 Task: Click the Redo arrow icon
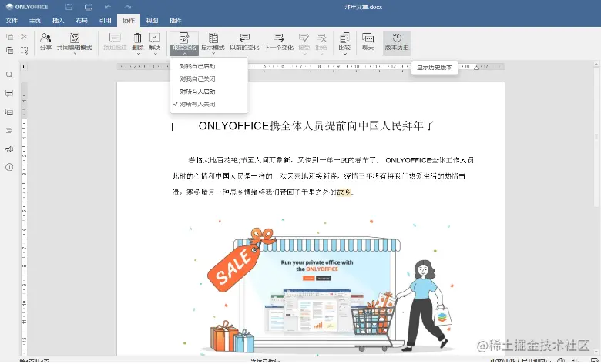tap(128, 7)
